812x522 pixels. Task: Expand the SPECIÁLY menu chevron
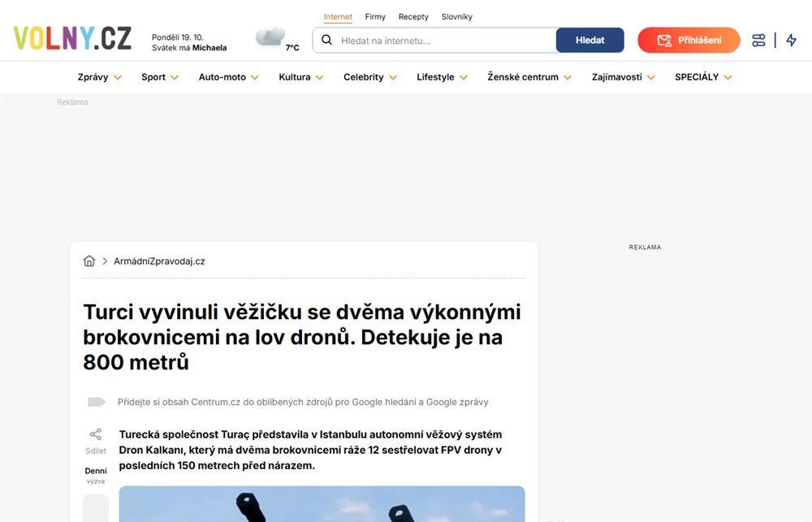tap(728, 78)
